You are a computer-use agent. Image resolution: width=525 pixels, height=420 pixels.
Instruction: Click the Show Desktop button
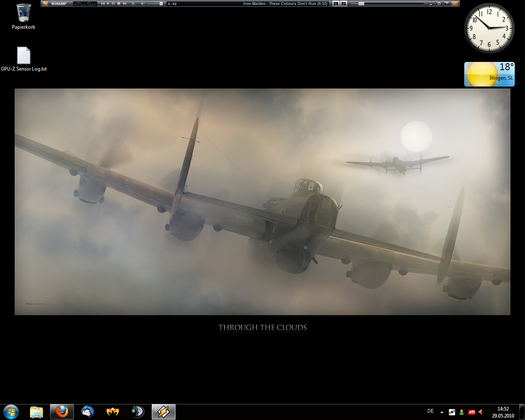[522, 412]
